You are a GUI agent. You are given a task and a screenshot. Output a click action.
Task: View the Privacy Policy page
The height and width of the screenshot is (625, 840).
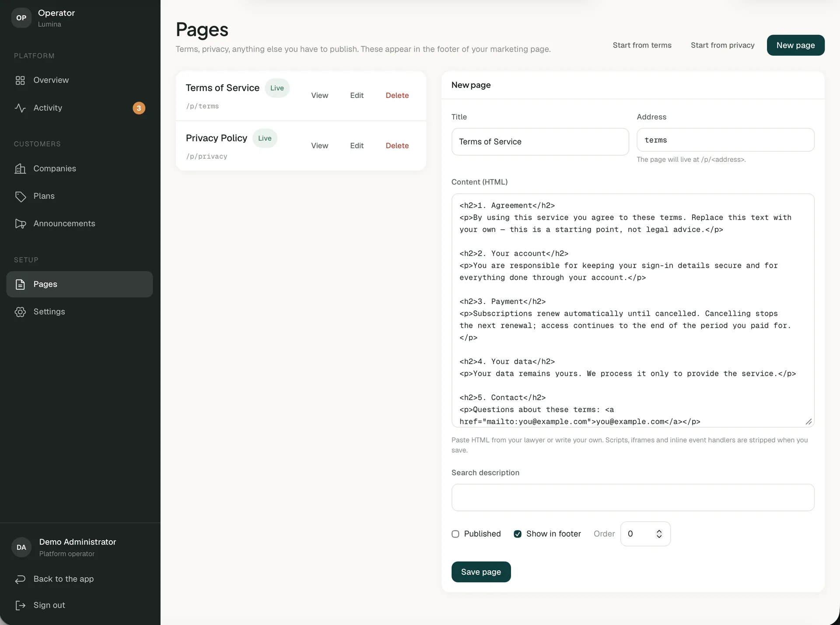[x=319, y=146]
